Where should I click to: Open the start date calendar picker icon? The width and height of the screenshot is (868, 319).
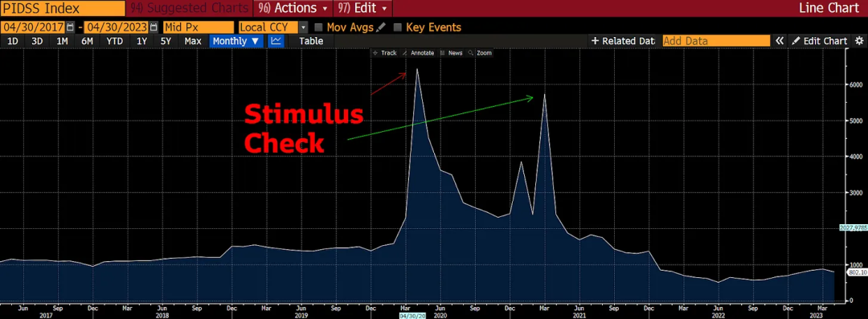coord(70,27)
